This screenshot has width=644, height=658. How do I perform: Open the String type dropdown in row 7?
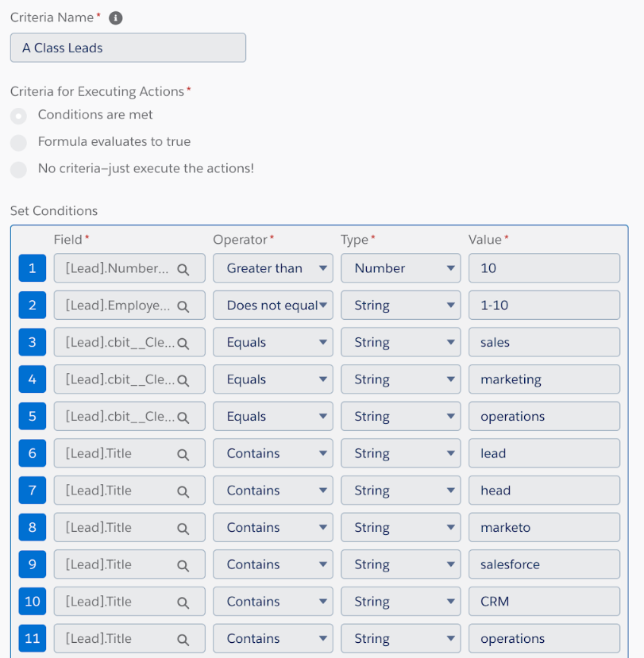400,491
